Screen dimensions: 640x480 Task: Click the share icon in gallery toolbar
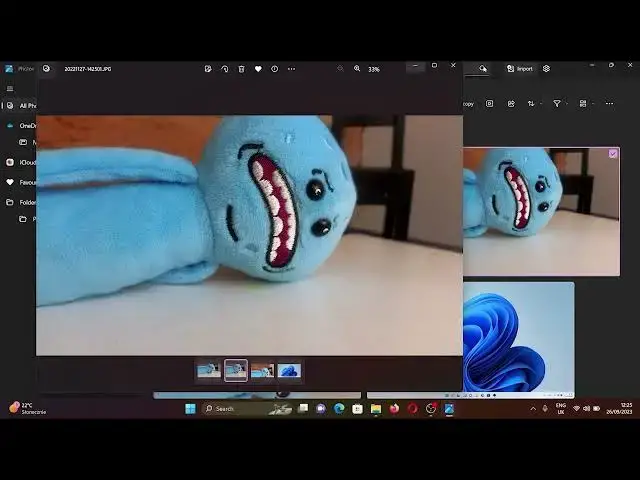[x=511, y=104]
